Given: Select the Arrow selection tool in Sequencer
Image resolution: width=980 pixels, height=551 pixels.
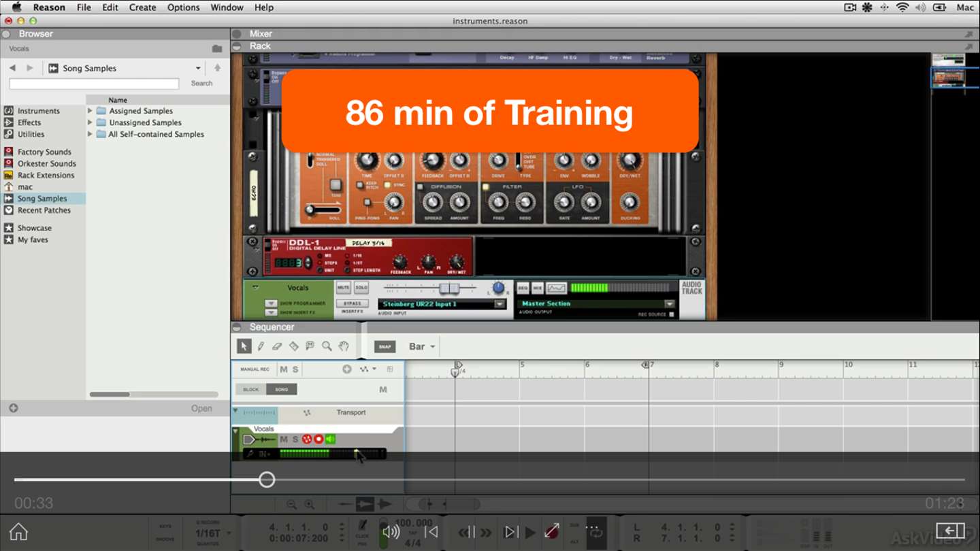Looking at the screenshot, I should click(244, 346).
